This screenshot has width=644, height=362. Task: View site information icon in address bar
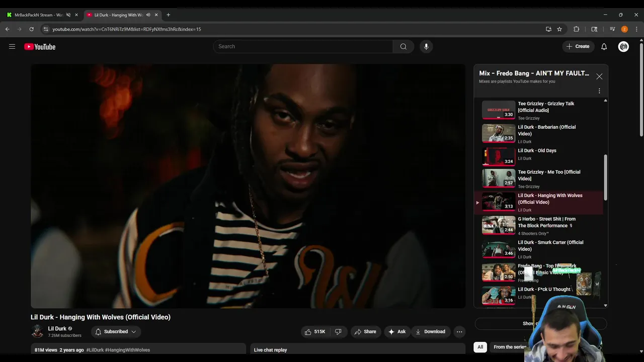point(46,29)
